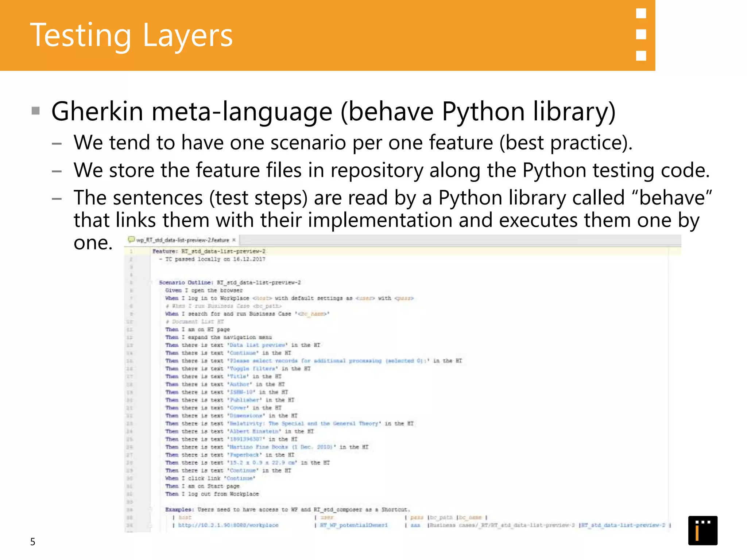Click the step with text 'Data list preview'
The width and height of the screenshot is (747, 560).
point(243,345)
